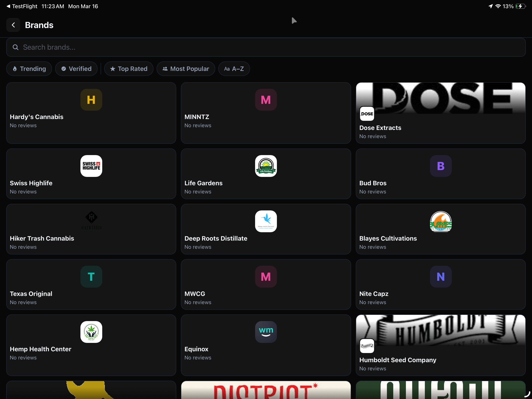This screenshot has width=532, height=399.
Task: Tap the Equinox wm logo icon
Action: (x=266, y=332)
